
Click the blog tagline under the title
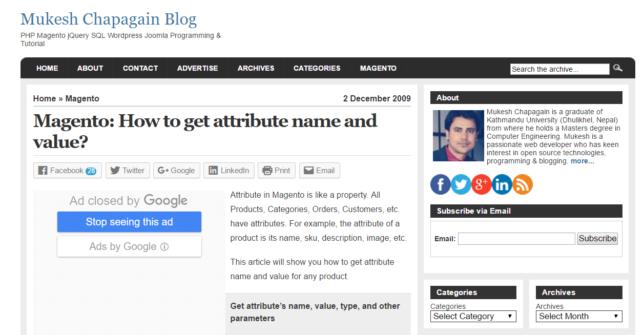[121, 39]
